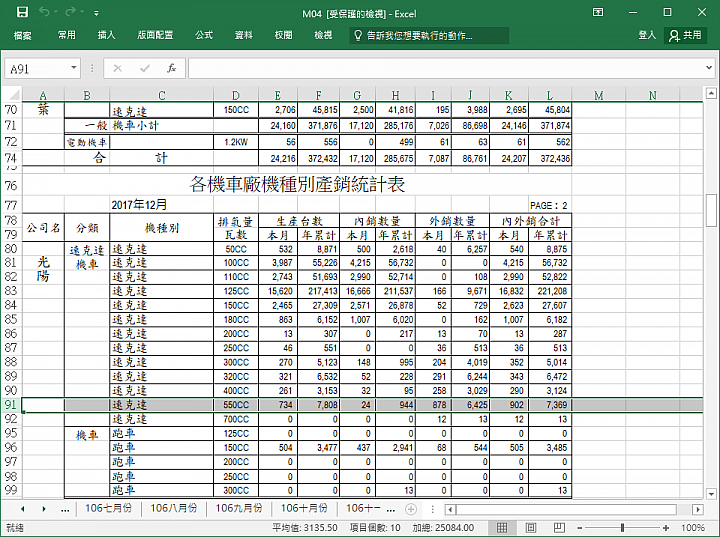Expand the Name Box dropdown arrow

tap(73, 68)
